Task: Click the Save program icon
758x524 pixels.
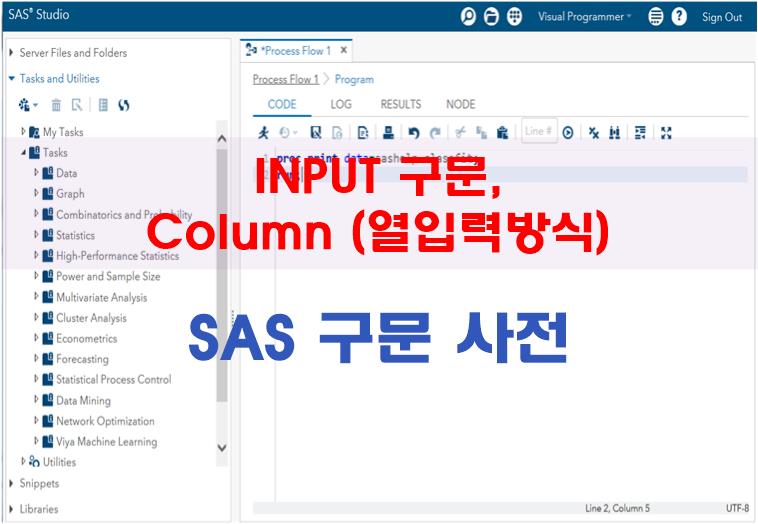Action: [316, 132]
